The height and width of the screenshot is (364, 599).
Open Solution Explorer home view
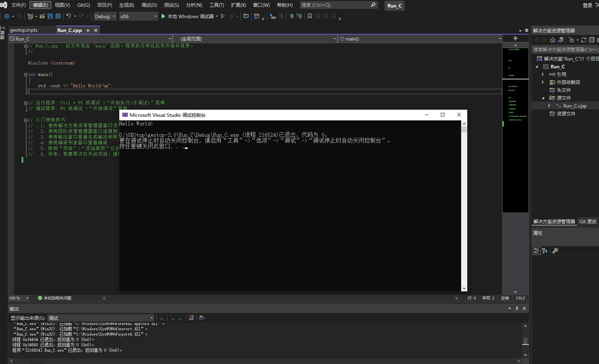553,40
